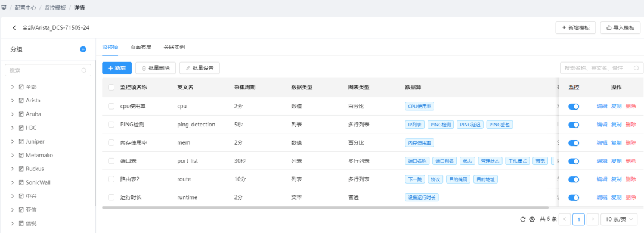Click the 新增模板 button
Screen dimensions: 644x233
pyautogui.click(x=575, y=27)
